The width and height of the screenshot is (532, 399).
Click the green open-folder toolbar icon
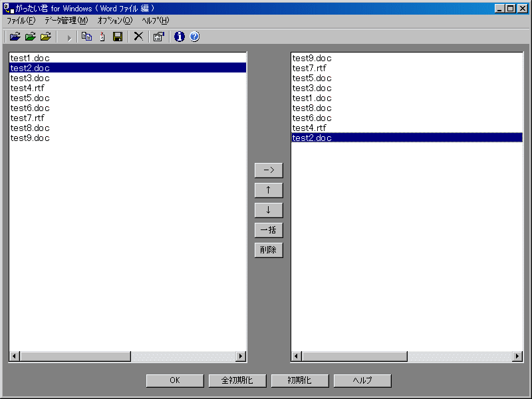[31, 37]
